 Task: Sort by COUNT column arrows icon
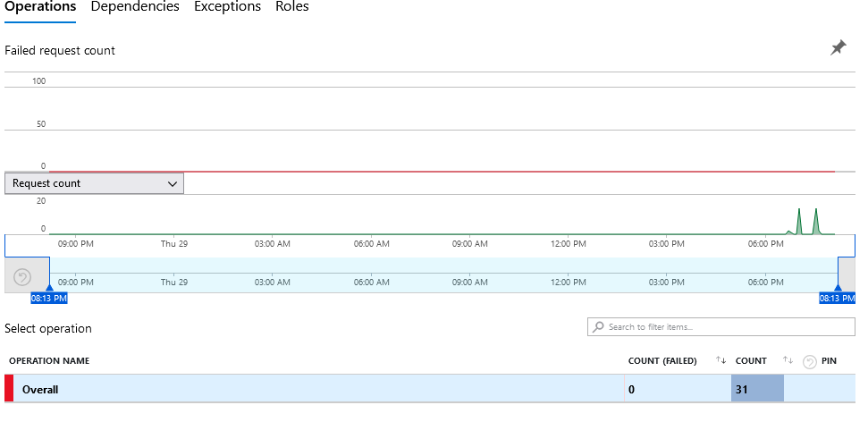788,360
